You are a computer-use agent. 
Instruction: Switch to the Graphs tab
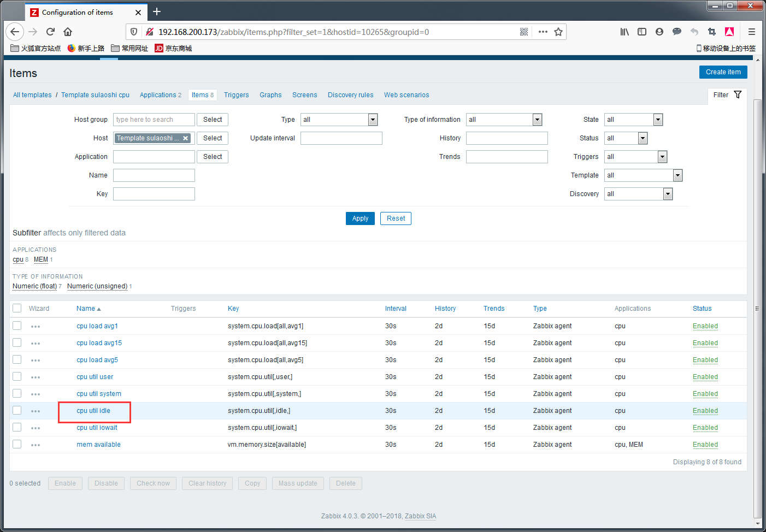click(x=270, y=95)
